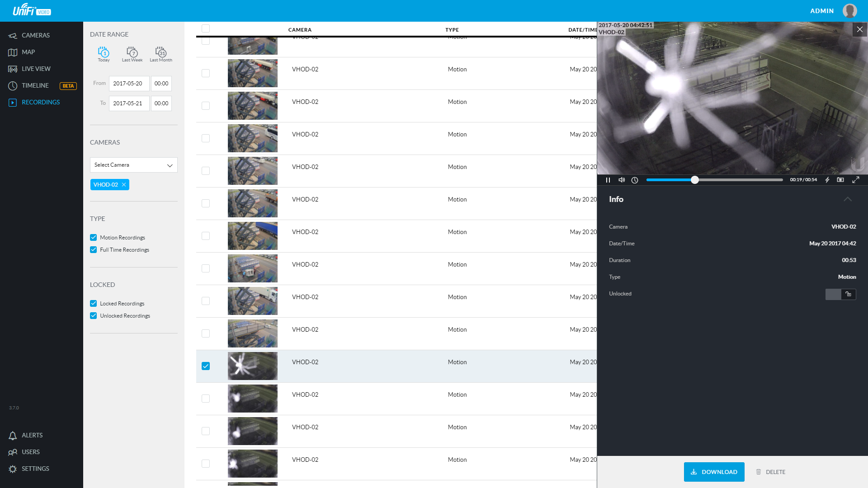Click the Users icon in sidebar
The image size is (868, 488).
[13, 452]
